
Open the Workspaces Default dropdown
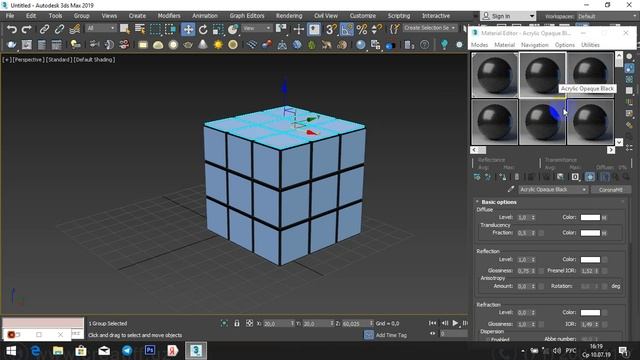click(x=608, y=16)
